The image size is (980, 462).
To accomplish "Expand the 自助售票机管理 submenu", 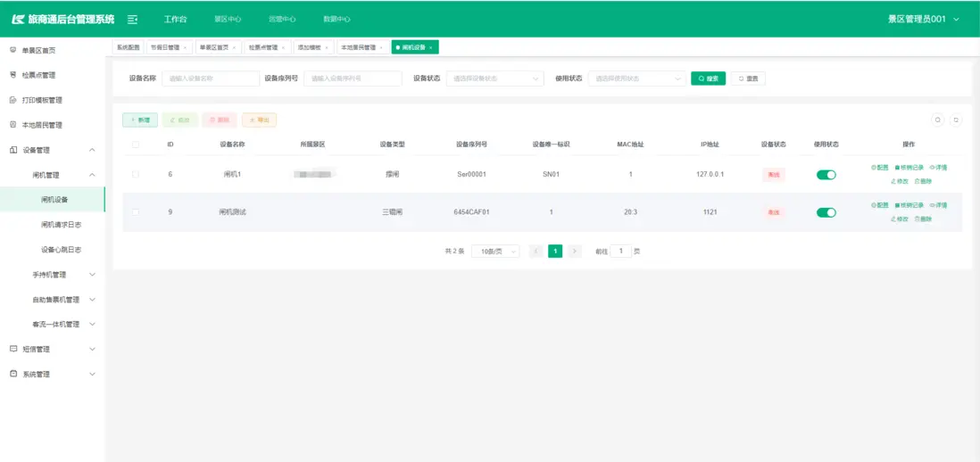I will (93, 299).
